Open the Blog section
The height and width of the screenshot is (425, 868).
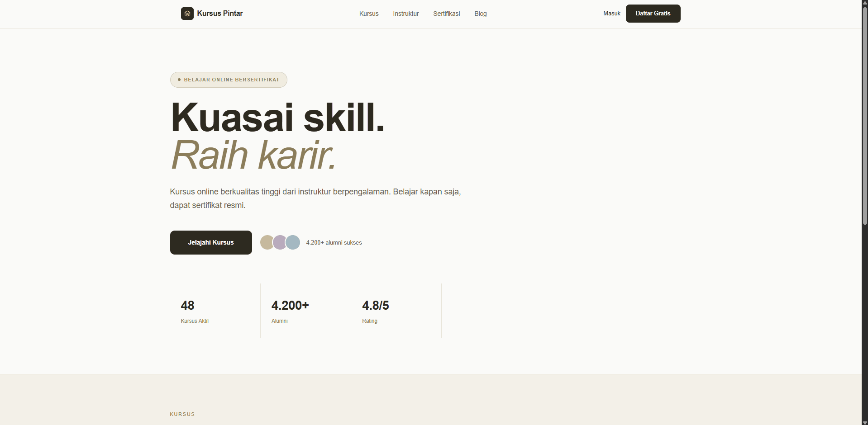click(x=480, y=14)
